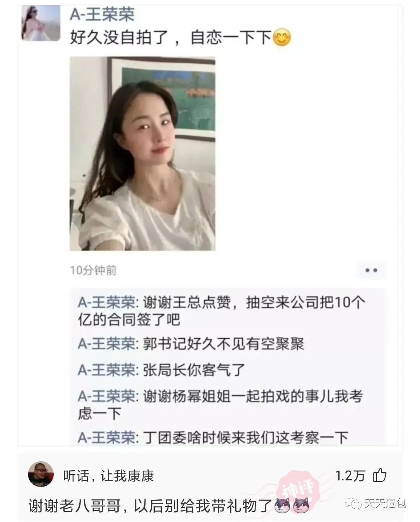
Task: Click the 10分钟前 timestamp
Action: pyautogui.click(x=93, y=270)
